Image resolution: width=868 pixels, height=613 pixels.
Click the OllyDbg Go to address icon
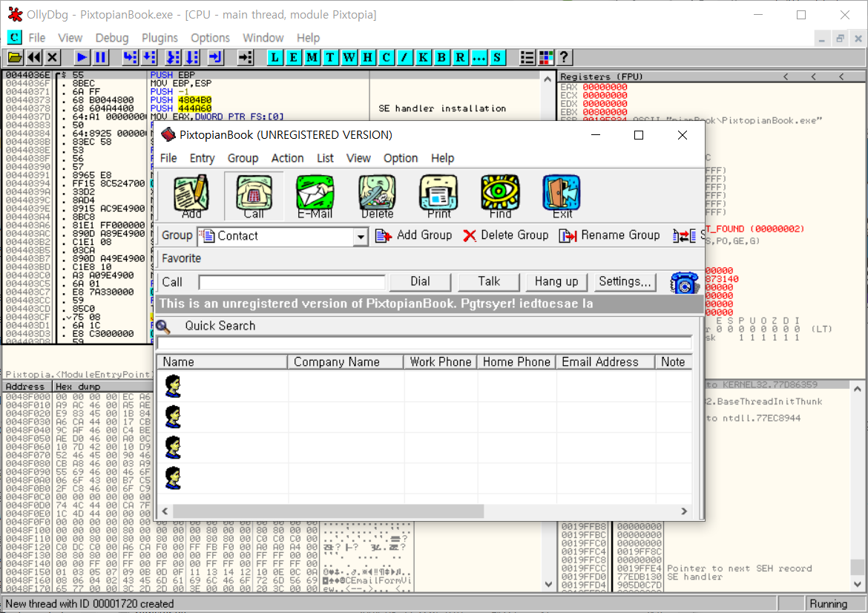click(246, 57)
